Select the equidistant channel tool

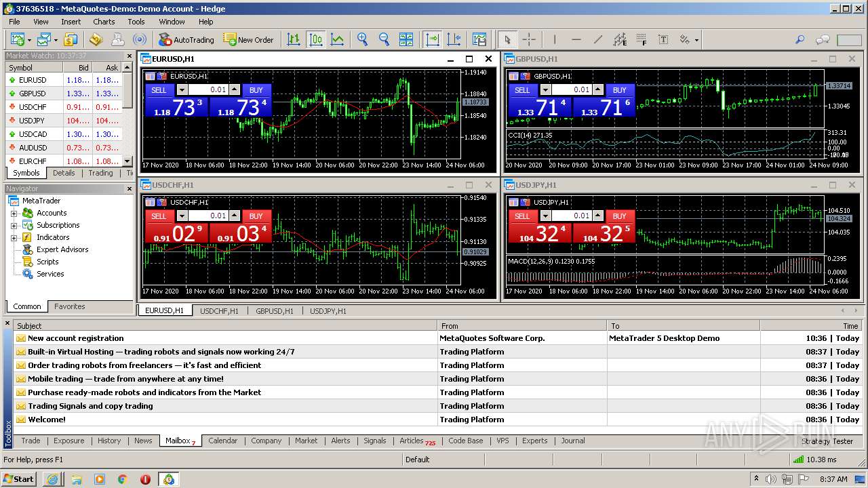tap(620, 39)
